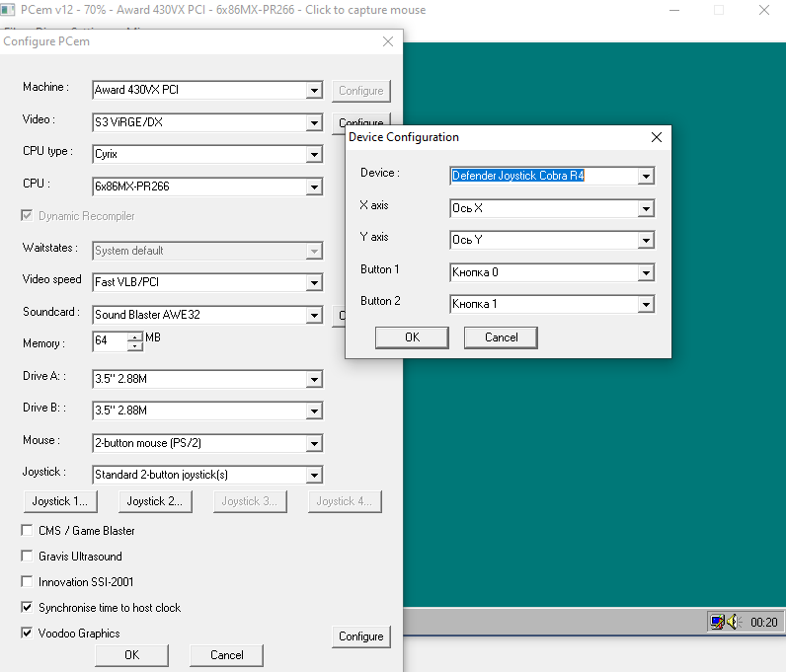Click Cancel in Configure PCem dialog
This screenshot has width=786, height=672.
click(x=226, y=655)
